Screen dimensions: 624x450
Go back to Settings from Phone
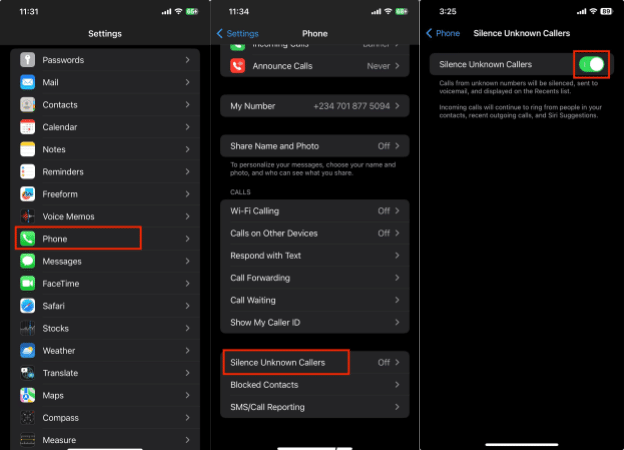click(x=238, y=33)
